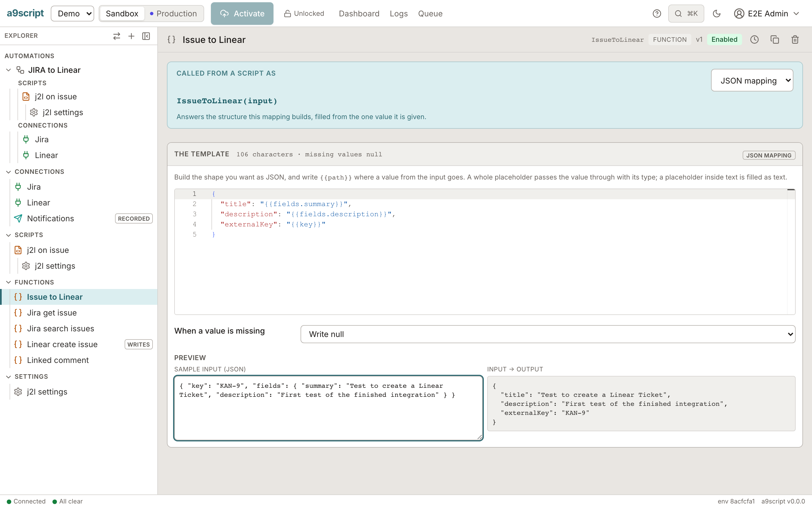This screenshot has width=812, height=508.
Task: Click the editor minimap scrollbar
Action: click(x=791, y=252)
